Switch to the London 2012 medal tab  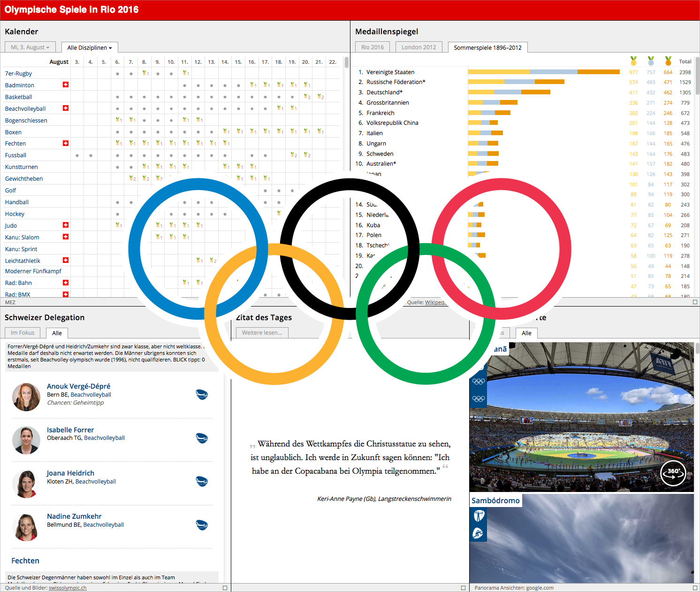click(x=419, y=47)
